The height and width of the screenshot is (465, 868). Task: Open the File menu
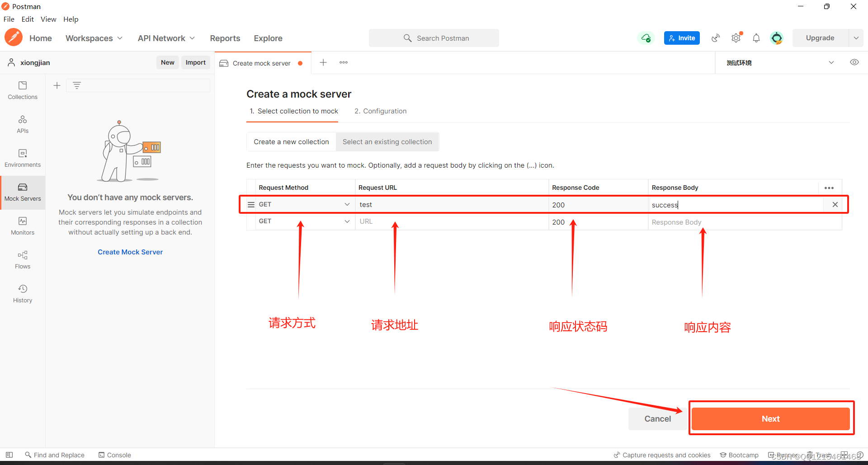pos(9,19)
